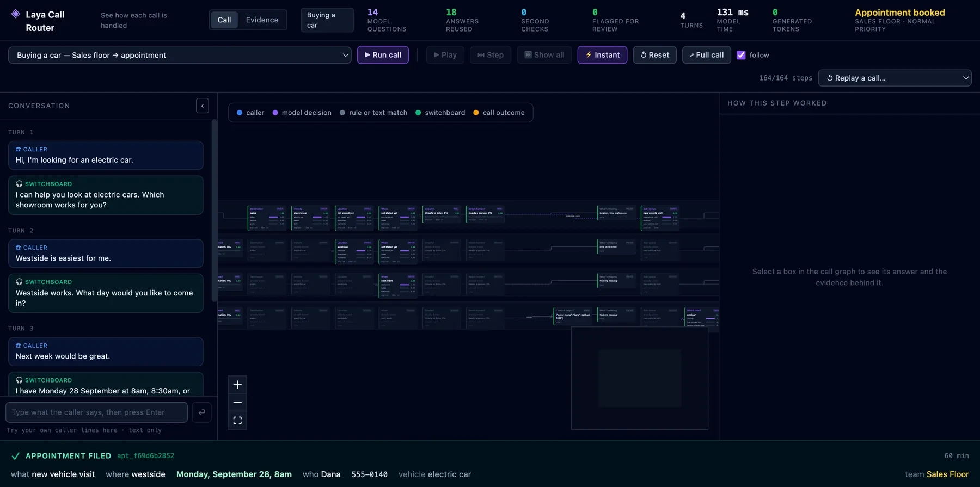Image resolution: width=980 pixels, height=487 pixels.
Task: Click the purple model decision legend dot
Action: click(x=275, y=113)
